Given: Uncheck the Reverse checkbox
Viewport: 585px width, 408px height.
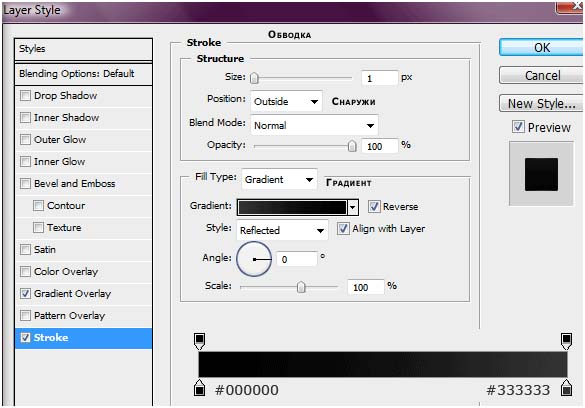Looking at the screenshot, I should (374, 206).
